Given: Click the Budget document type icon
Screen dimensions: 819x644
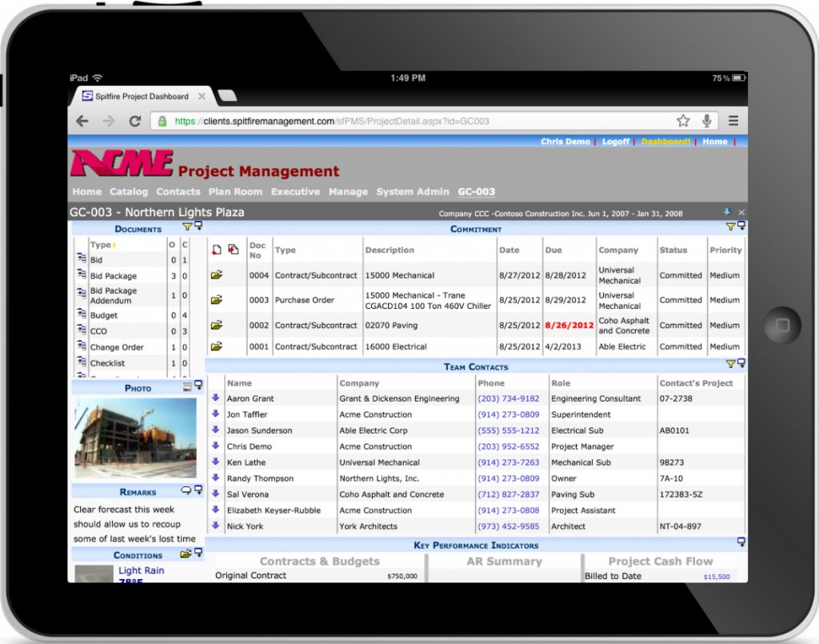Looking at the screenshot, I should (82, 314).
